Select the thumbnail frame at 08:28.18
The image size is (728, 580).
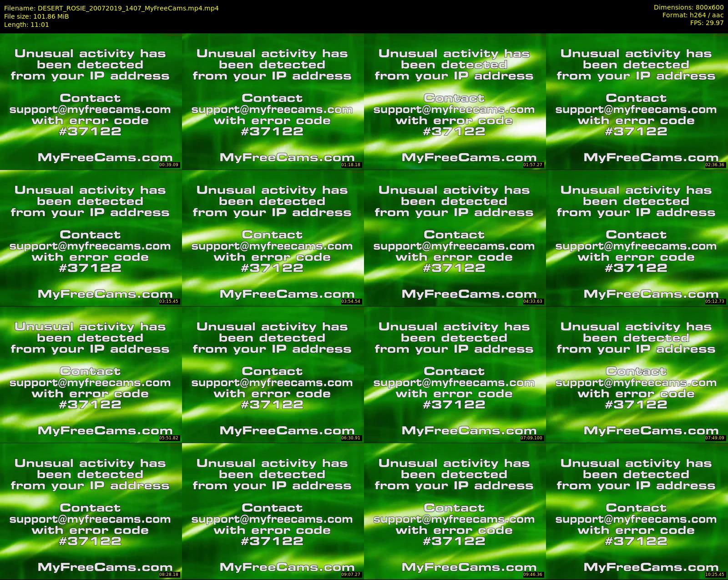[x=91, y=511]
